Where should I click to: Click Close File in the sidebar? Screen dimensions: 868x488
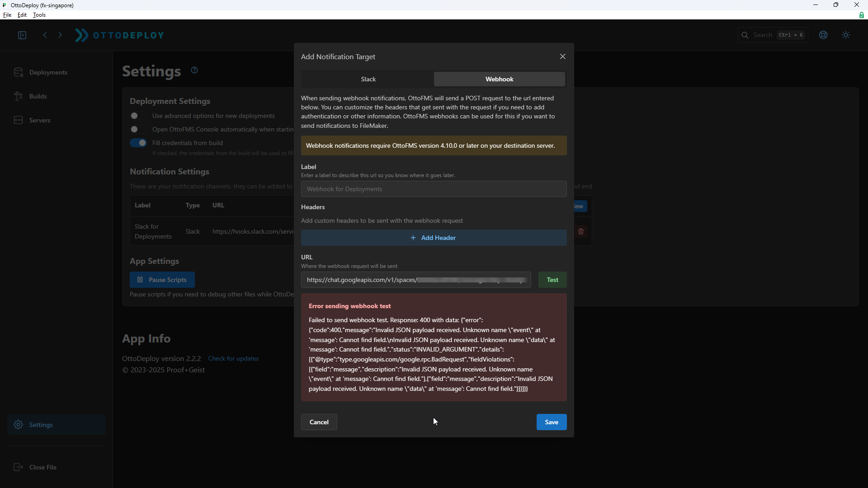tap(56, 467)
